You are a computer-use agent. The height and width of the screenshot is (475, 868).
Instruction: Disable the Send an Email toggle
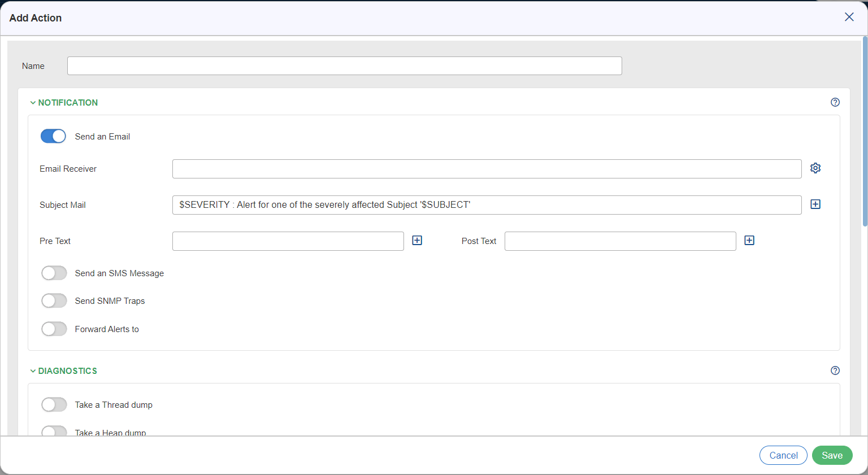[x=53, y=136]
